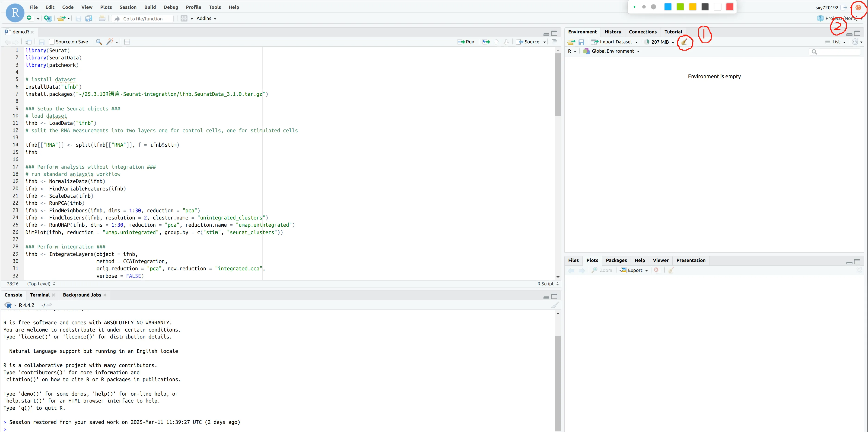Image resolution: width=868 pixels, height=432 pixels.
Task: Click the re-run previous code icon
Action: (x=486, y=42)
